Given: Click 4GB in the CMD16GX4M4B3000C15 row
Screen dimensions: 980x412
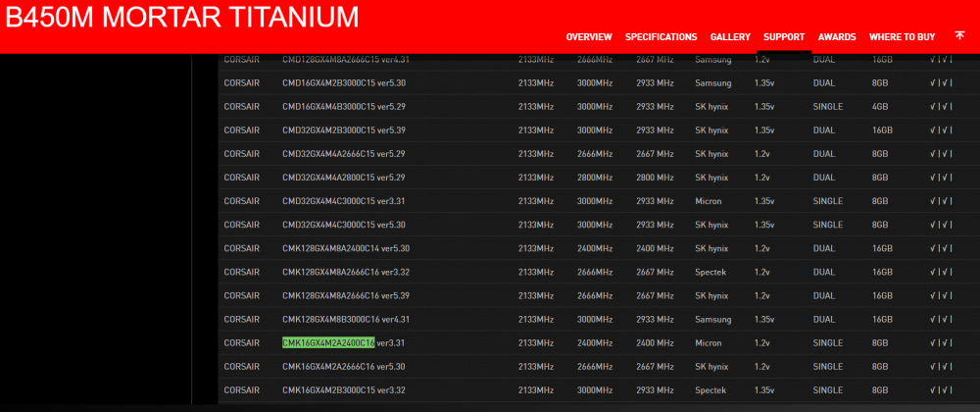Looking at the screenshot, I should pos(880,106).
